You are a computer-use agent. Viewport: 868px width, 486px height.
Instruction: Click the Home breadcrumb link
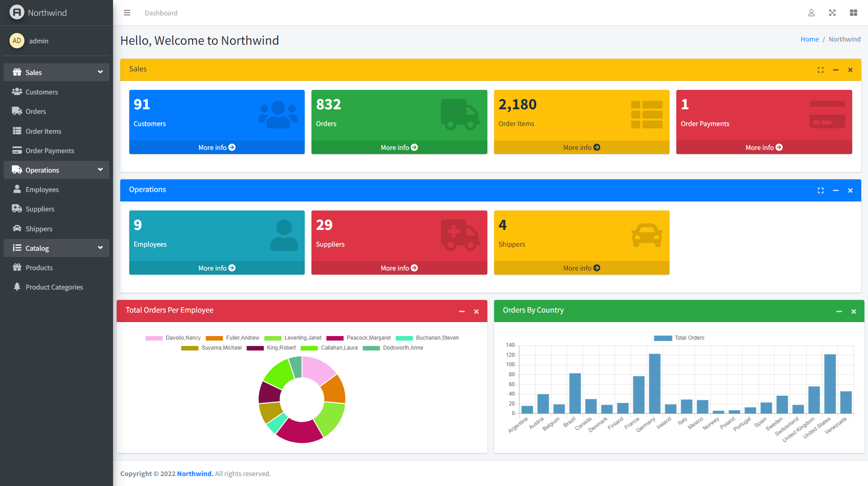pos(809,39)
